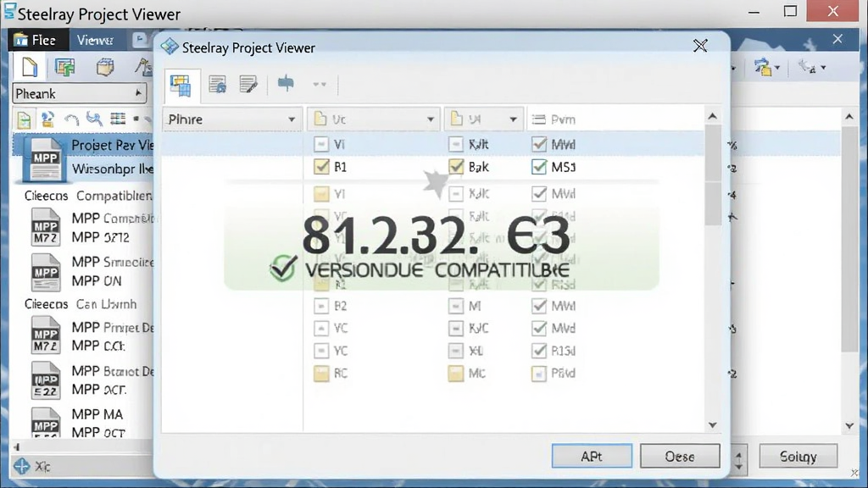
Task: Click the Cleecos Can Llwmh section header
Action: [x=81, y=304]
